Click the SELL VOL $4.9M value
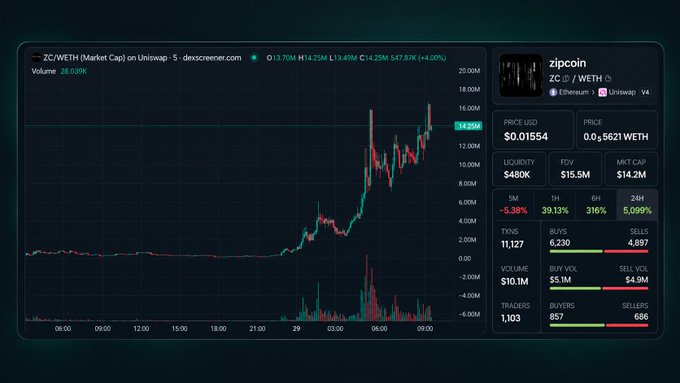The width and height of the screenshot is (680, 383). tap(637, 280)
